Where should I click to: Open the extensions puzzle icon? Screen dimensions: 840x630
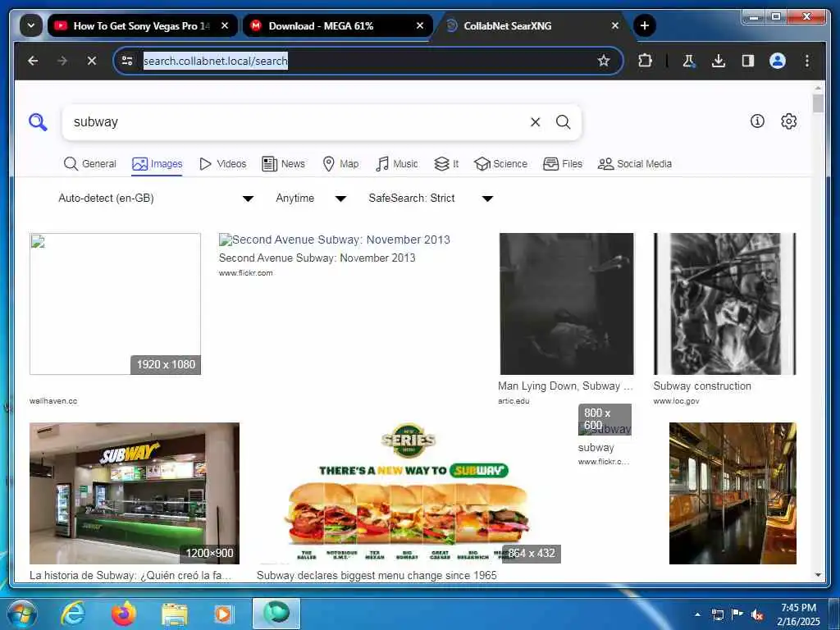click(x=645, y=61)
